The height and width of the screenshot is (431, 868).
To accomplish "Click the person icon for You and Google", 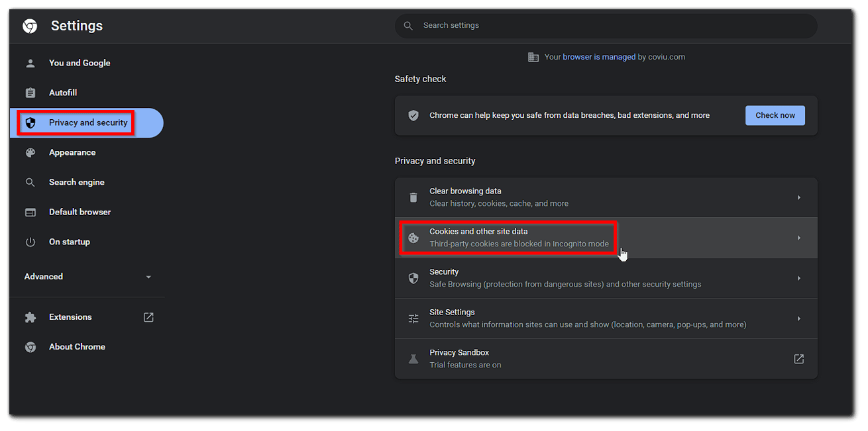I will 30,63.
